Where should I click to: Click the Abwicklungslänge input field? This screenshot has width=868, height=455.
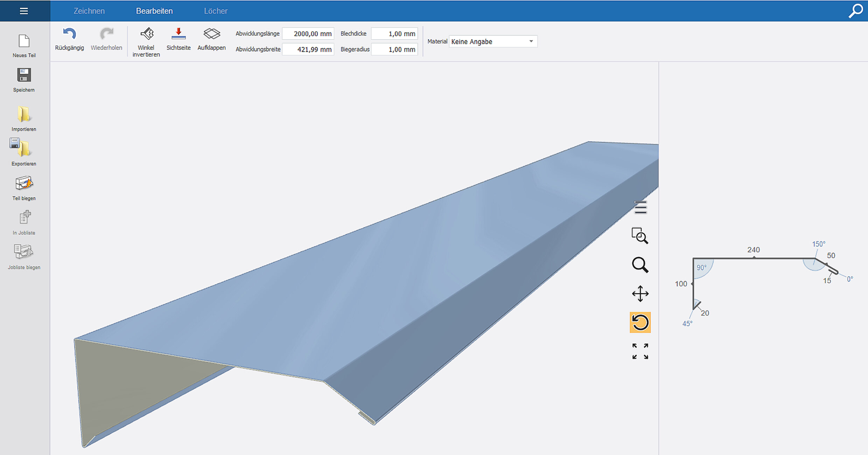click(x=308, y=34)
